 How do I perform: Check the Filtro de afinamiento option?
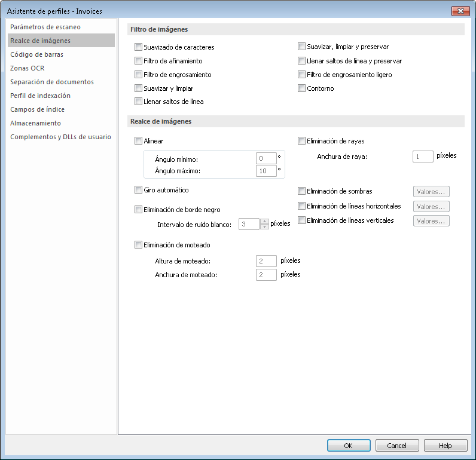139,61
